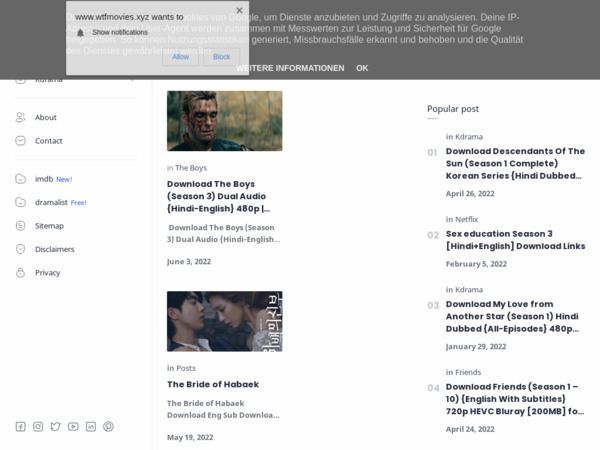The image size is (600, 450).
Task: Open the imdb New! link
Action: (53, 179)
